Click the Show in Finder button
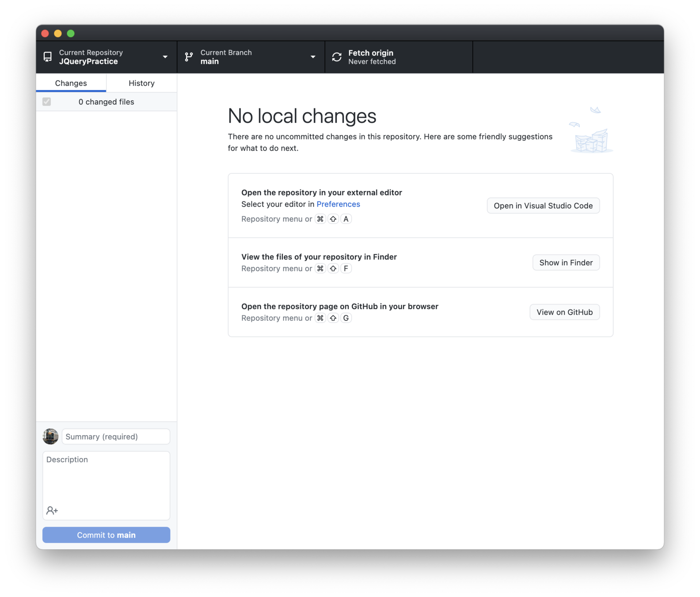This screenshot has width=700, height=597. coord(566,263)
